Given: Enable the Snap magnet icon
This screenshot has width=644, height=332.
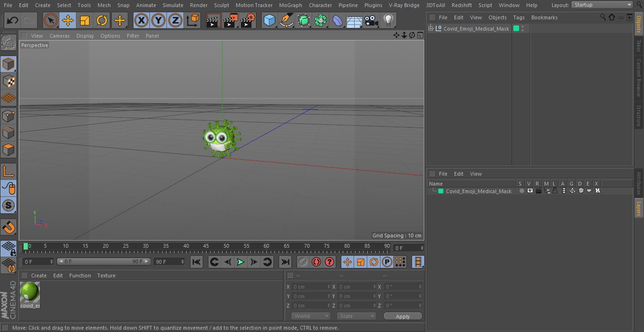Looking at the screenshot, I should (x=9, y=227).
